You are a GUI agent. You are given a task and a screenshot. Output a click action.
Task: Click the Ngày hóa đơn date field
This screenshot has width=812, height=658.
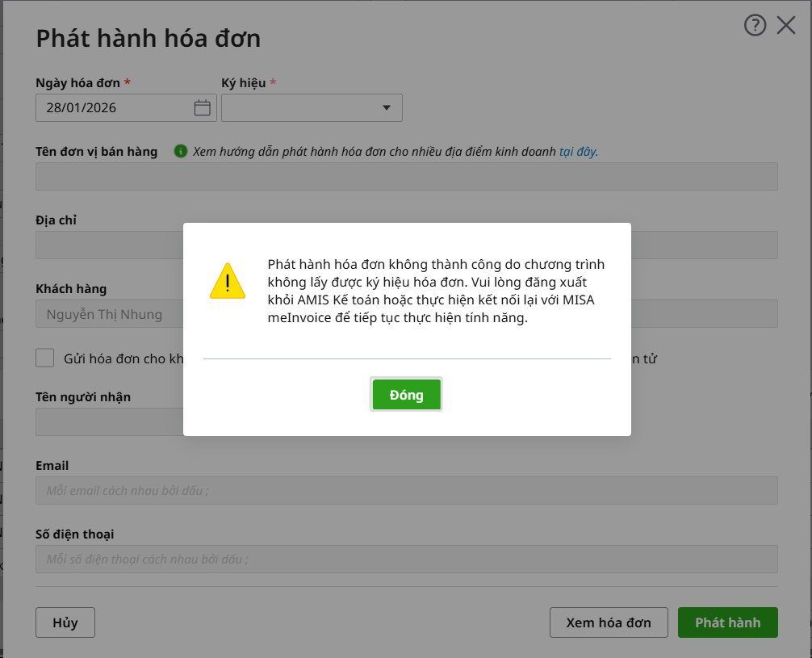(113, 107)
